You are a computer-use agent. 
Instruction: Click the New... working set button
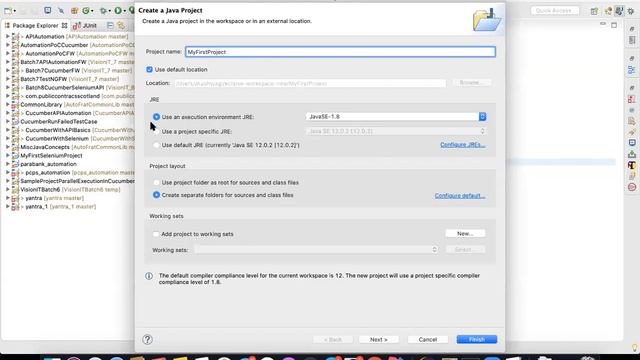(465, 233)
